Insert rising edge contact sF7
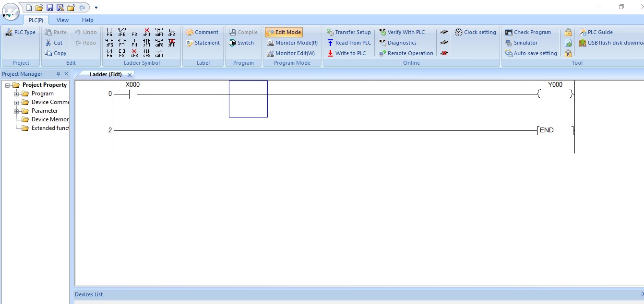Screen dimensions: 644x304 (x=147, y=43)
